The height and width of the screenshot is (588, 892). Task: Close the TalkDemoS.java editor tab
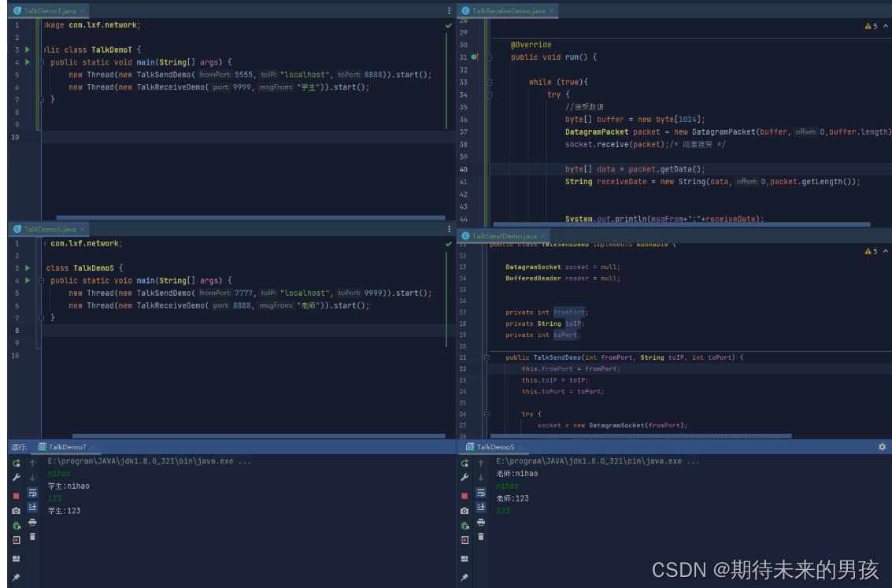point(83,229)
